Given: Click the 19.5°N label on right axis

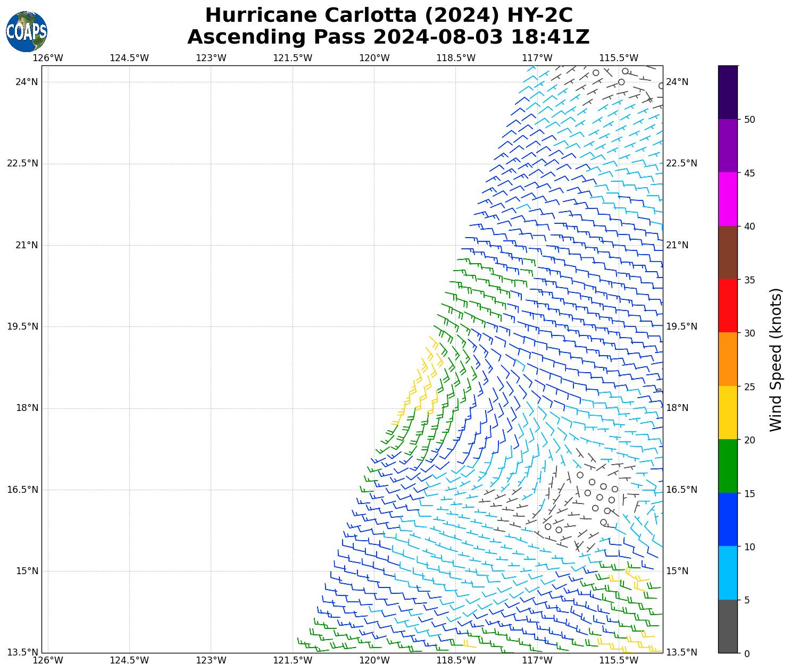Looking at the screenshot, I should click(681, 326).
